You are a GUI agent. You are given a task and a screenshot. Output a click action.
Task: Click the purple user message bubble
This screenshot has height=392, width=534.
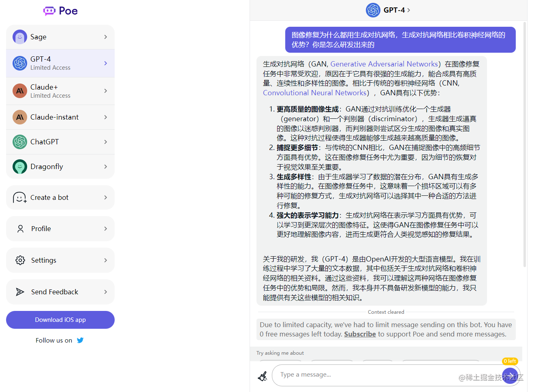point(400,40)
